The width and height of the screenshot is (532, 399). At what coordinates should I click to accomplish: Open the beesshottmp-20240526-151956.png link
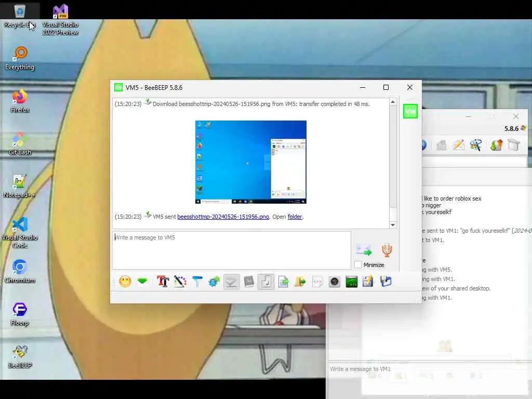(223, 217)
